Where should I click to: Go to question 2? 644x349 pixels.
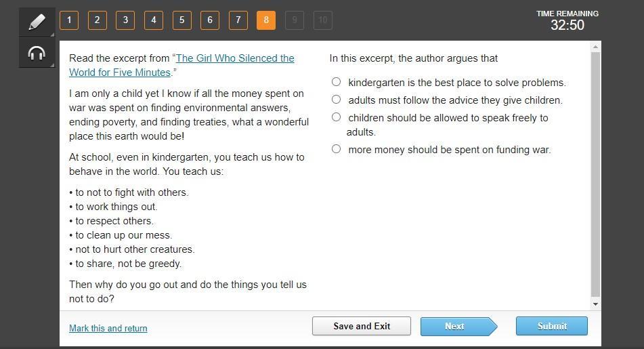[98, 20]
